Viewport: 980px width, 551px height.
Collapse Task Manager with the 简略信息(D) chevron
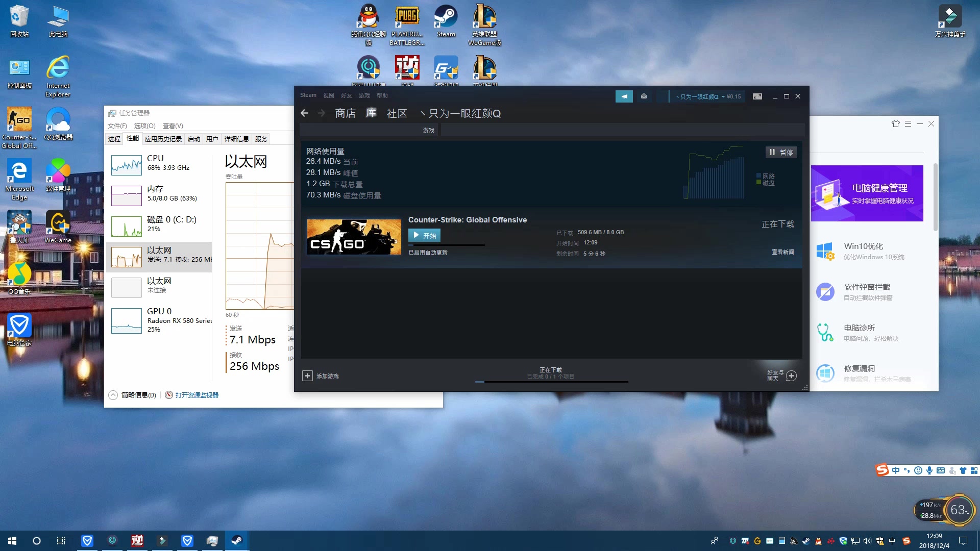113,395
